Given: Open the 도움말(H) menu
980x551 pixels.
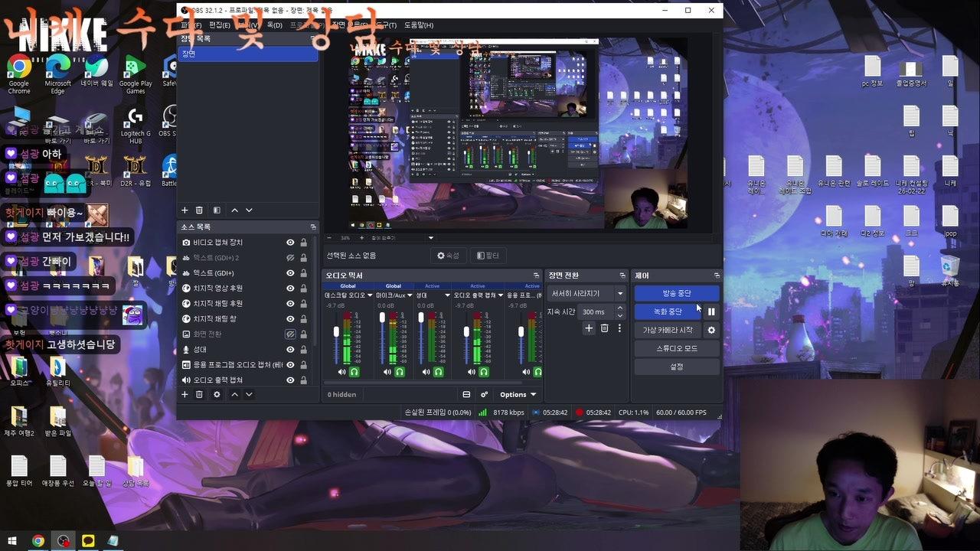Looking at the screenshot, I should 418,25.
